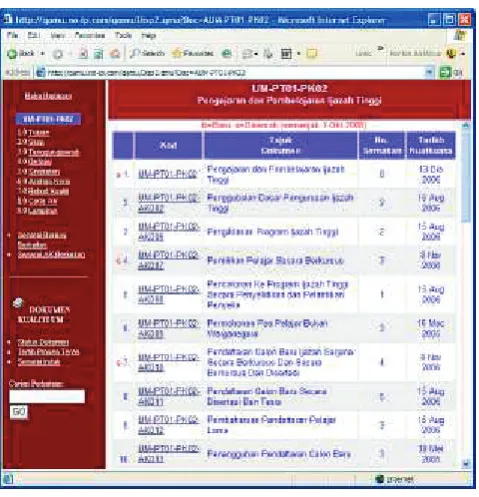
Task: Click the scroll up arrow of the document list
Action: click(466, 126)
